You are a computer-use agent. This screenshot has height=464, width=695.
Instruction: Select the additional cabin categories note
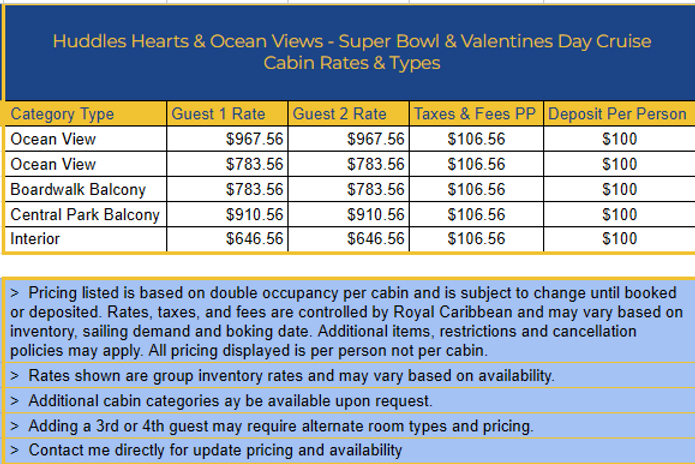click(349, 401)
